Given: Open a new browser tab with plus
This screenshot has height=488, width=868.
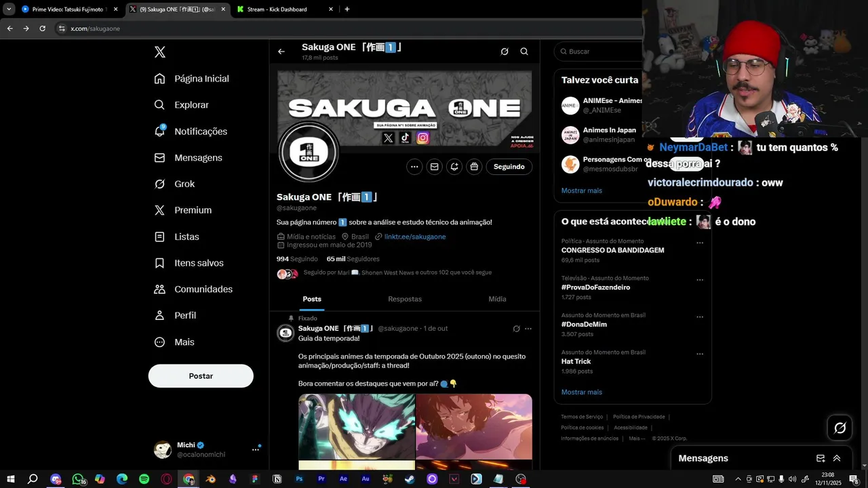Looking at the screenshot, I should click(x=347, y=9).
